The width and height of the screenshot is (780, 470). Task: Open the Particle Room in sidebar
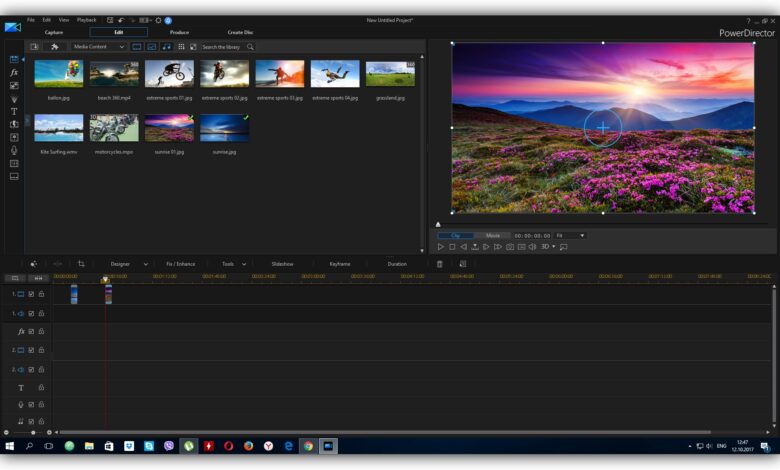[14, 99]
